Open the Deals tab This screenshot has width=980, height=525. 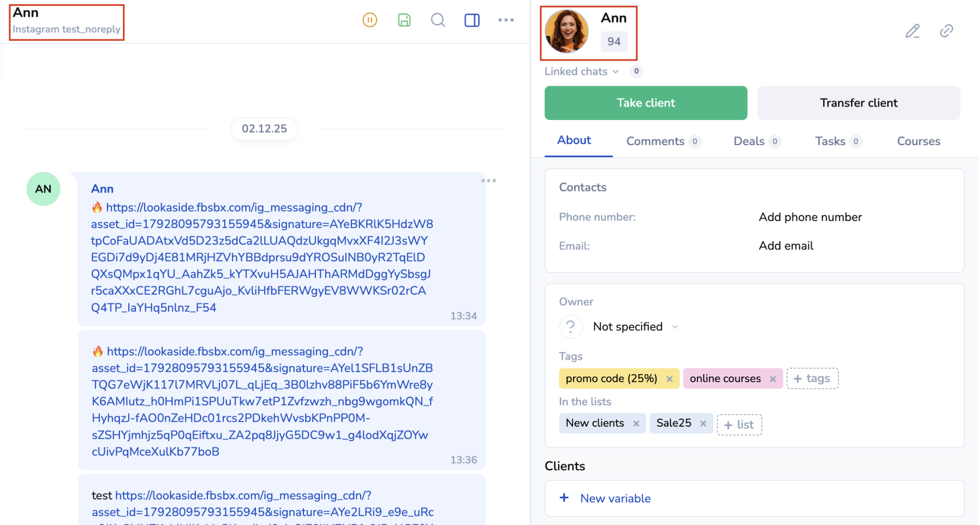[x=749, y=141]
